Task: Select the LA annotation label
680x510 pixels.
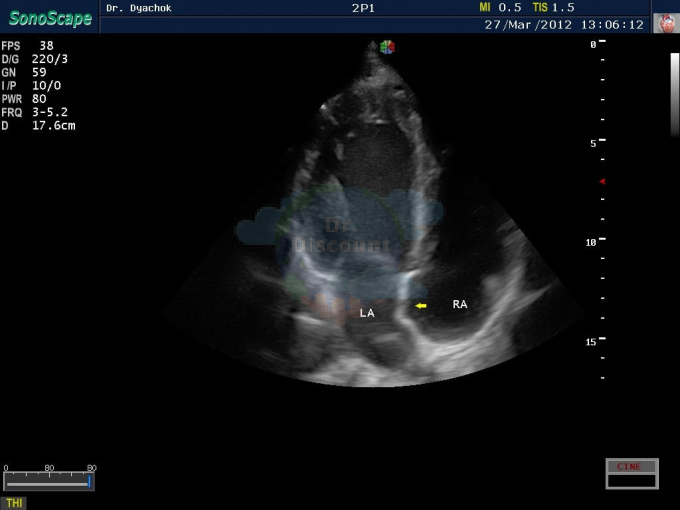Action: [367, 313]
